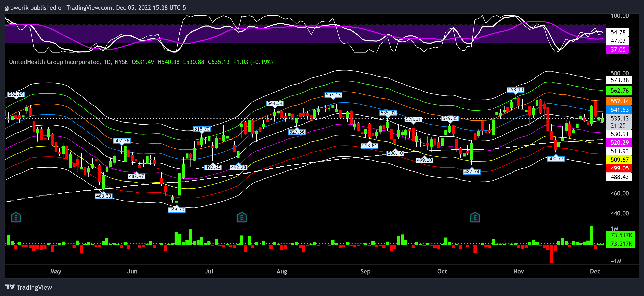Click the 518.70 pivot label
This screenshot has height=296, width=644.
(202, 129)
